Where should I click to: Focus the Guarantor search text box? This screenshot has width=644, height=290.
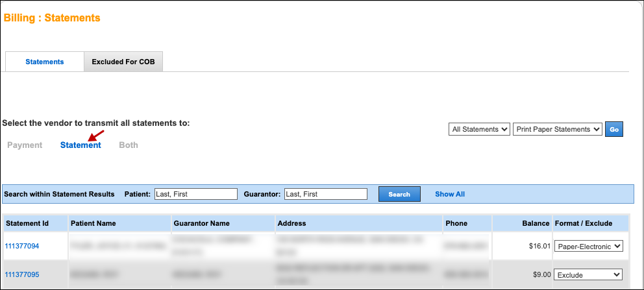pos(326,194)
